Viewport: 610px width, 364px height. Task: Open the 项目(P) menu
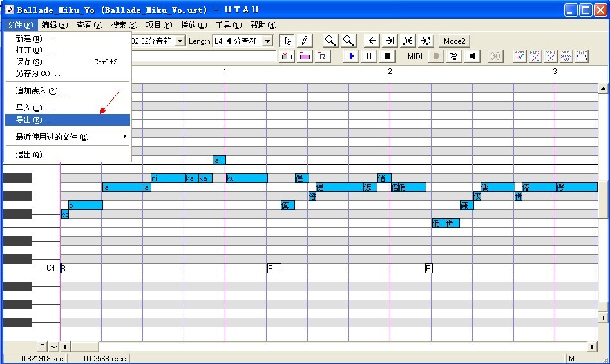point(159,25)
